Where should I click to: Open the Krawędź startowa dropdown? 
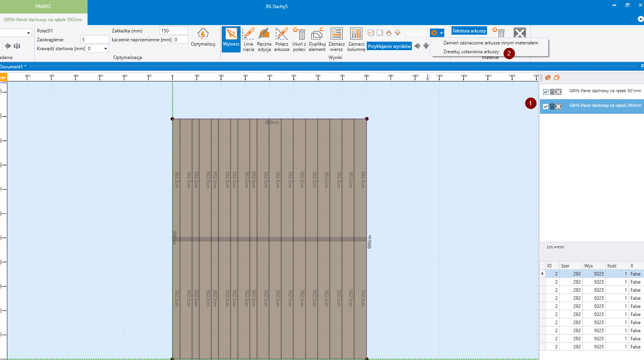[105, 49]
